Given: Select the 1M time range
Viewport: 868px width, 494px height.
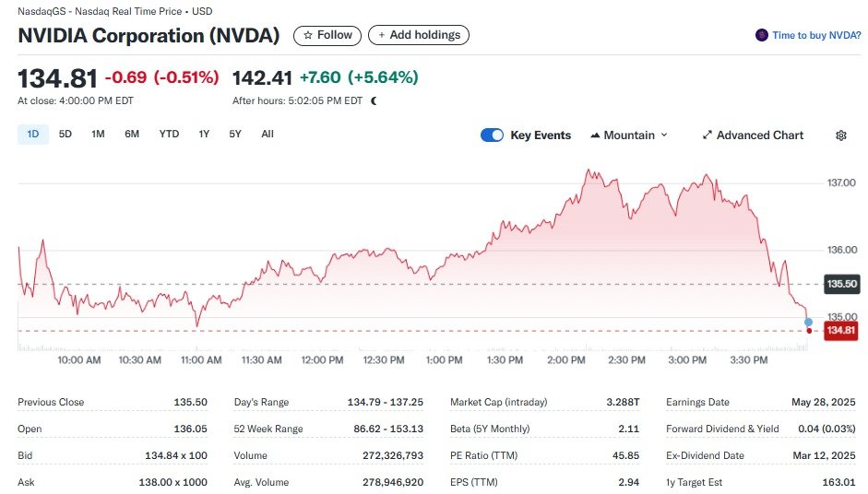Looking at the screenshot, I should 98,135.
